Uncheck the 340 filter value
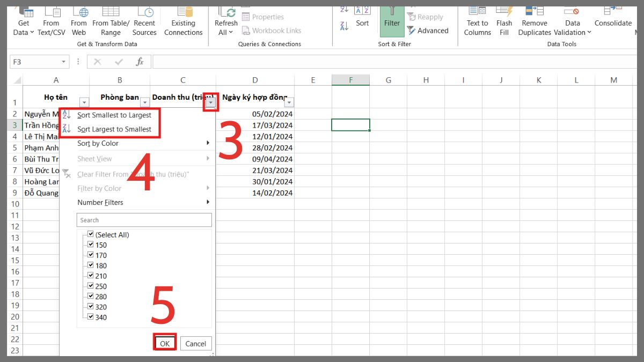The width and height of the screenshot is (644, 362). coord(91,316)
